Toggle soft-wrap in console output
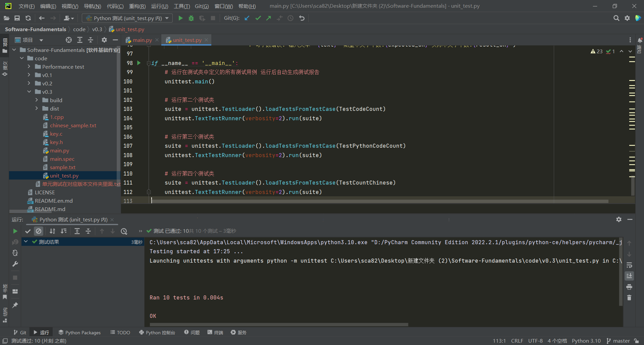Viewport: 644px width, 345px height. 629,265
